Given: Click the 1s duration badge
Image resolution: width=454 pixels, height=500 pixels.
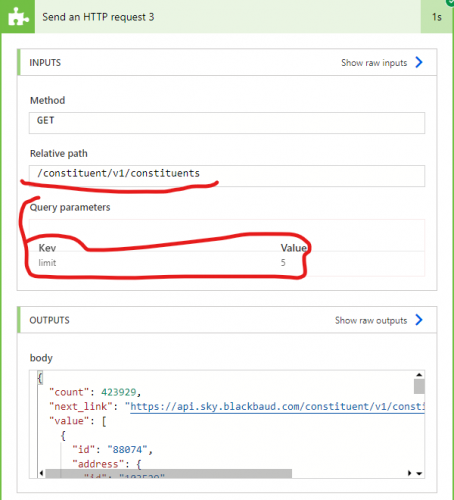Looking at the screenshot, I should point(437,17).
